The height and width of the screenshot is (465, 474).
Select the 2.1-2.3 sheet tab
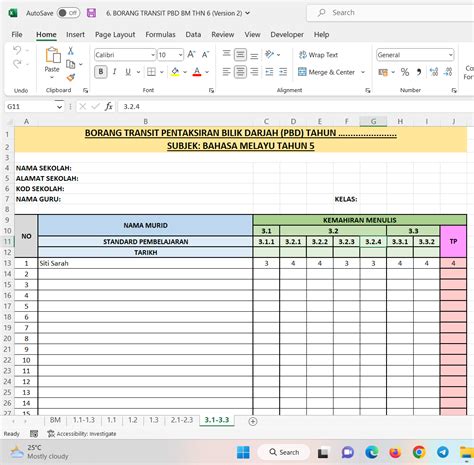tap(182, 420)
